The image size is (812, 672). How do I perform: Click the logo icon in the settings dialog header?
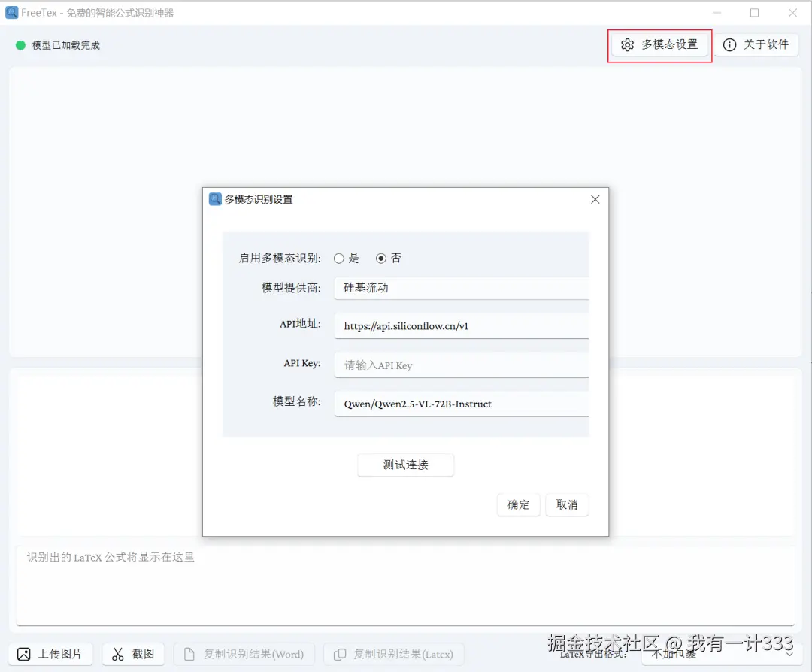[214, 199]
